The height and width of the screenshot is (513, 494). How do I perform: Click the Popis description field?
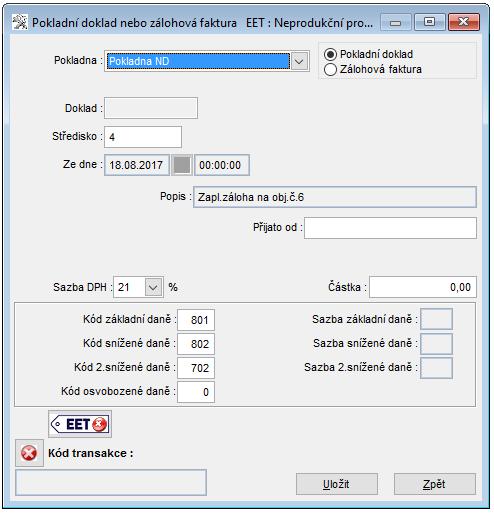335,197
